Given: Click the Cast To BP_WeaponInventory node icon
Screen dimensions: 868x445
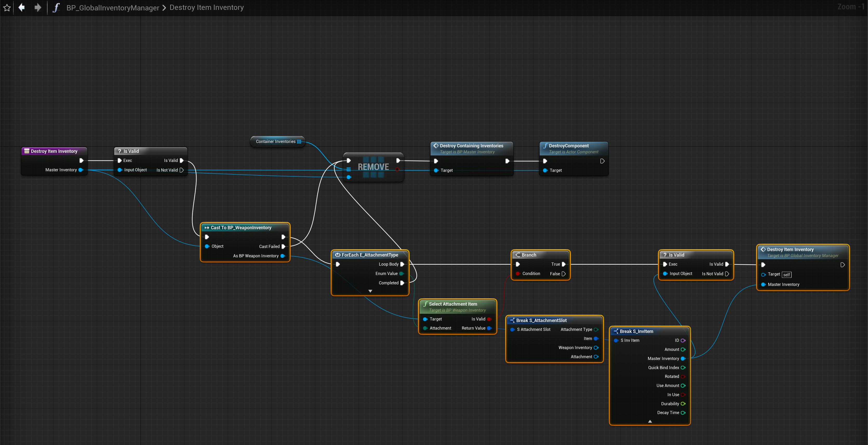Looking at the screenshot, I should [x=206, y=228].
